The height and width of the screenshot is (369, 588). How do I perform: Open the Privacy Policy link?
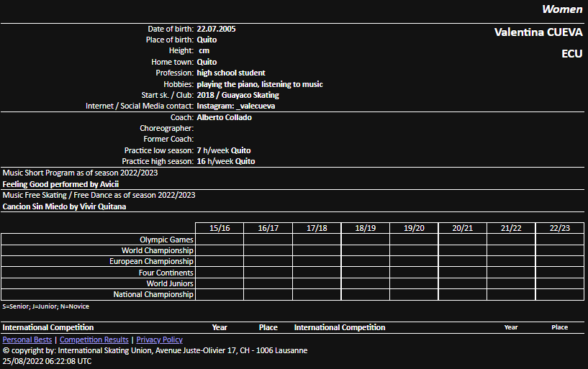point(159,340)
